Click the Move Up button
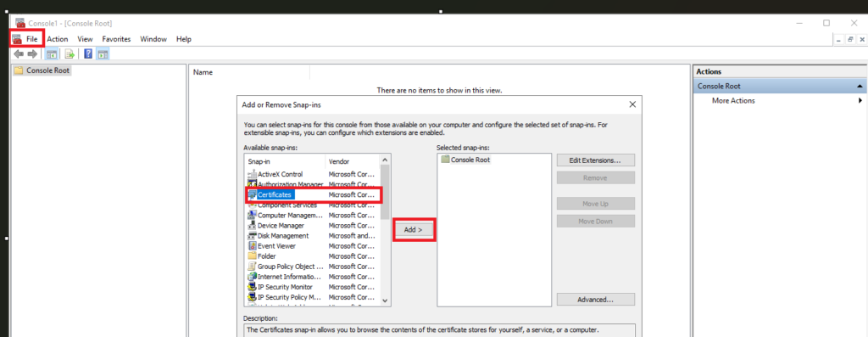The height and width of the screenshot is (337, 868). (x=596, y=204)
